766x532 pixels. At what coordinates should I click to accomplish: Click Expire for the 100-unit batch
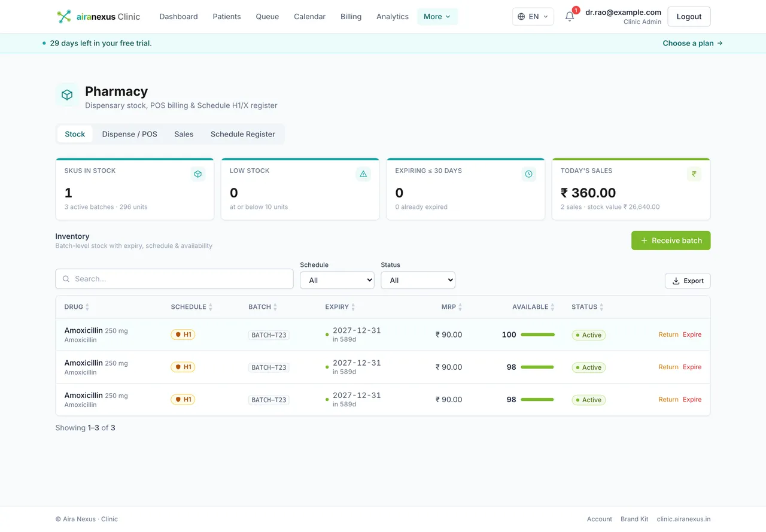pyautogui.click(x=692, y=335)
